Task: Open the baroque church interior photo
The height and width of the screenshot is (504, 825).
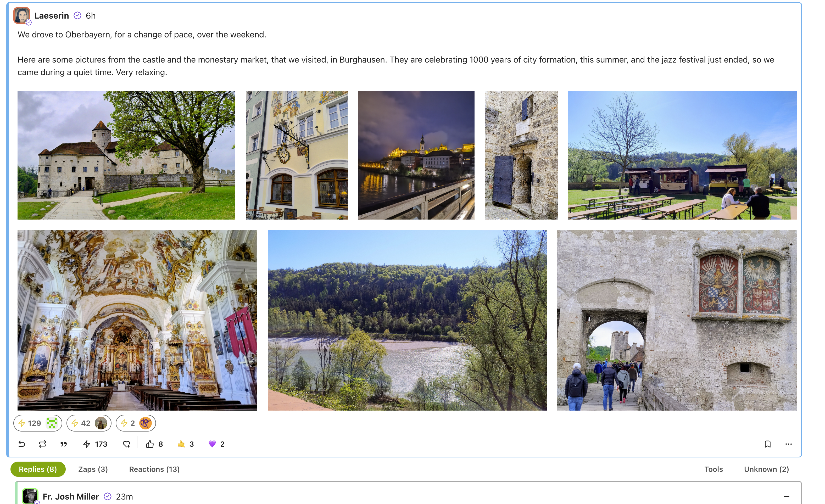Action: coord(137,320)
